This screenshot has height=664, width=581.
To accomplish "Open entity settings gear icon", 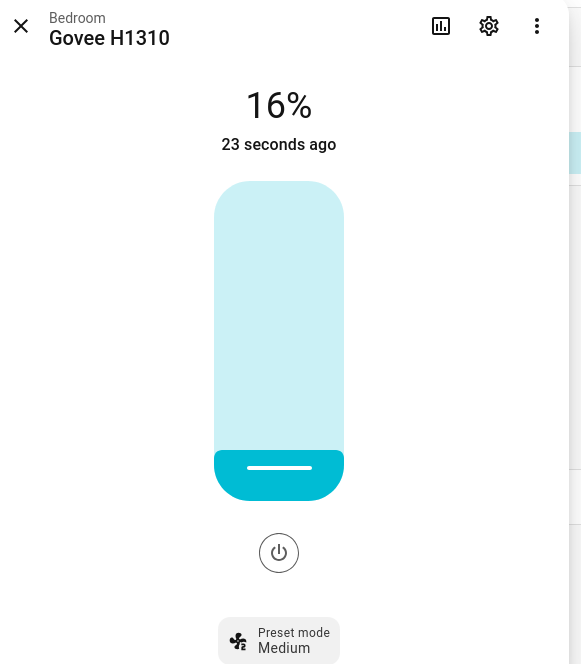I will [489, 26].
